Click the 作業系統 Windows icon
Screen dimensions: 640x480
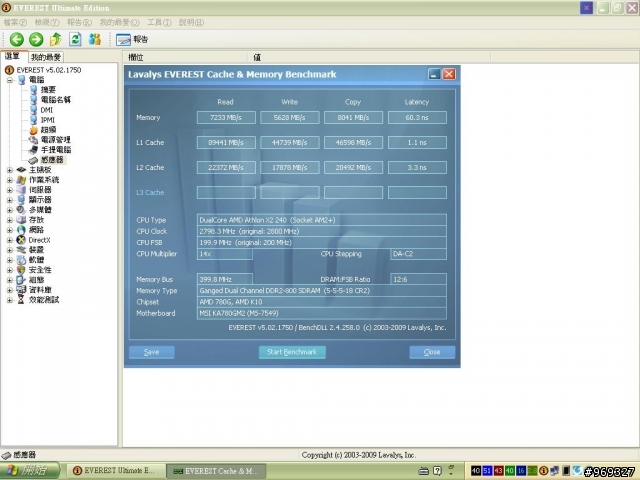pos(21,180)
